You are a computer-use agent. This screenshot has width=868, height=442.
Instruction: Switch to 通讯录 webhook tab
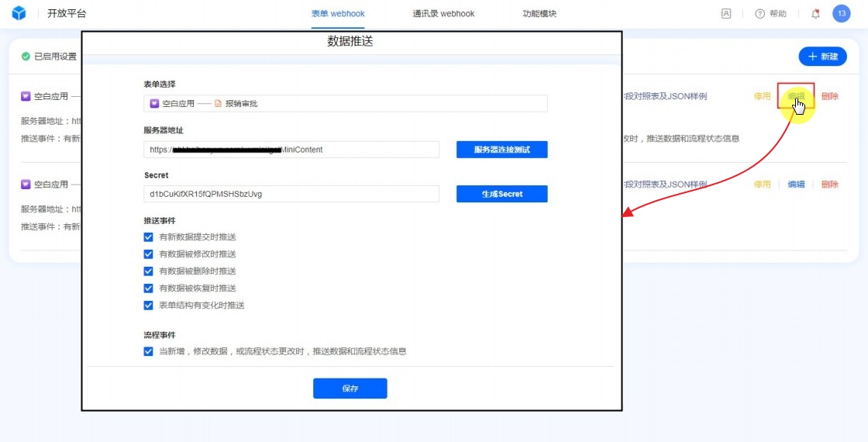443,13
